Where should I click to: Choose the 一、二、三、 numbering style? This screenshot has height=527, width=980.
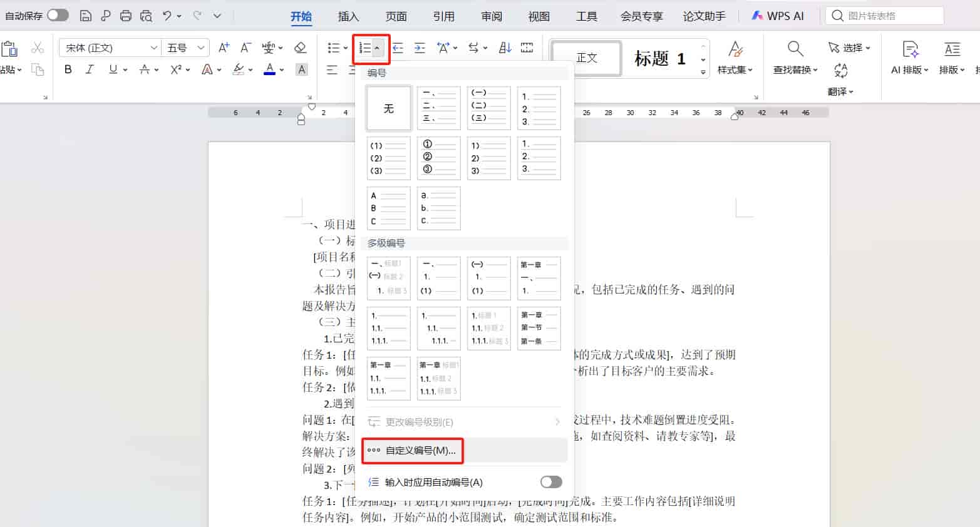439,108
